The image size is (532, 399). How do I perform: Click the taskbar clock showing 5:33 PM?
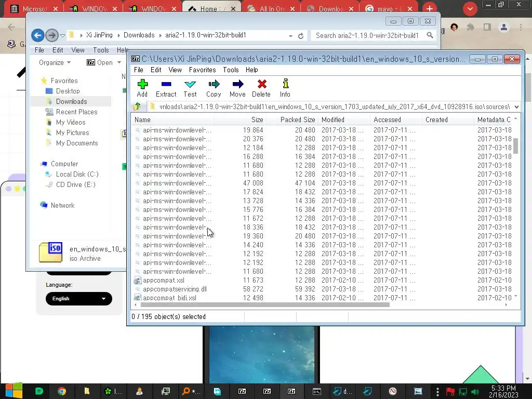[503, 392]
